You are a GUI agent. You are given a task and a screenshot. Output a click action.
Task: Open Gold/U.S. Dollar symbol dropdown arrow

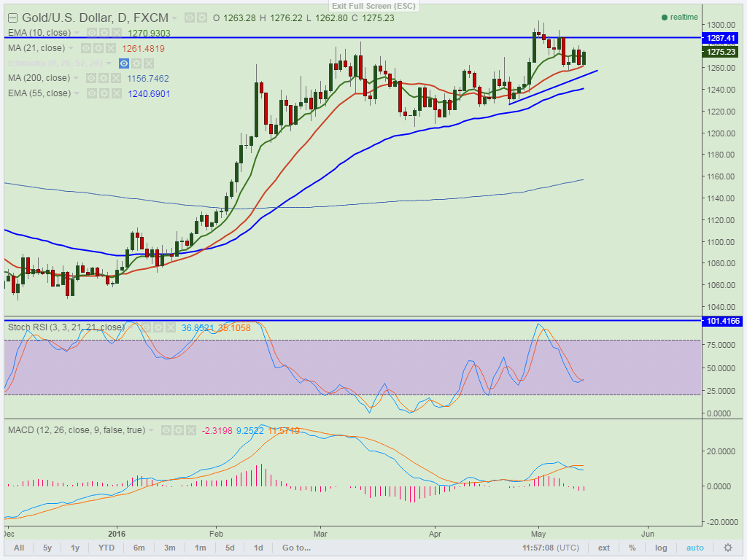click(175, 18)
